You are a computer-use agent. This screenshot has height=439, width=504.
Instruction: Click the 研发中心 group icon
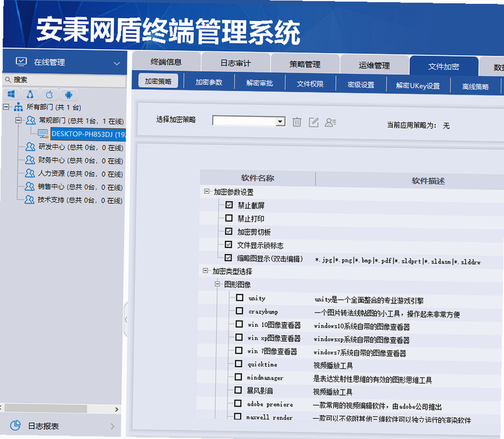[x=30, y=147]
